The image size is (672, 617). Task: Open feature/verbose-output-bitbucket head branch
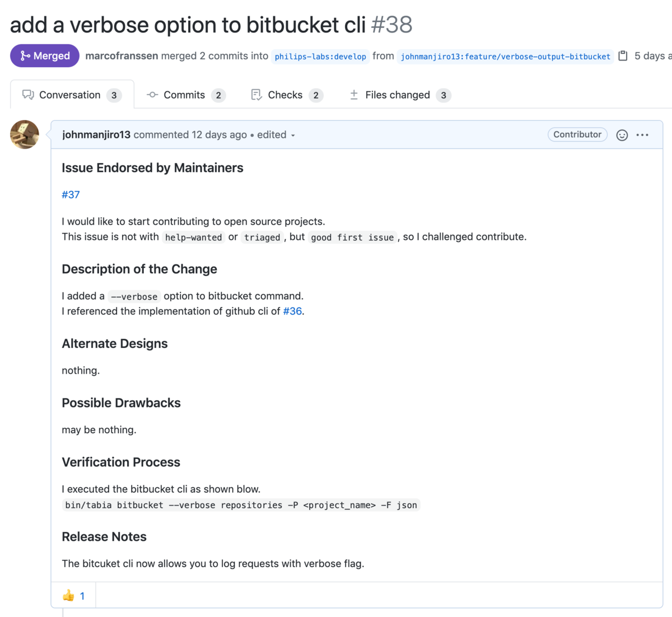click(x=505, y=57)
